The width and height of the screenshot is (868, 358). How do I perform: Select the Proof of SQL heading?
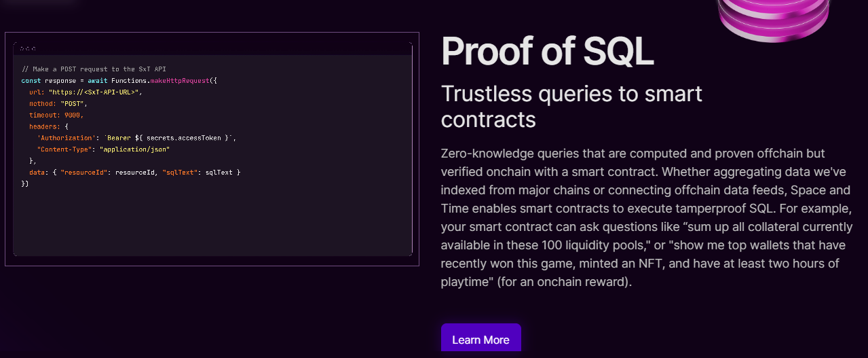tap(547, 50)
